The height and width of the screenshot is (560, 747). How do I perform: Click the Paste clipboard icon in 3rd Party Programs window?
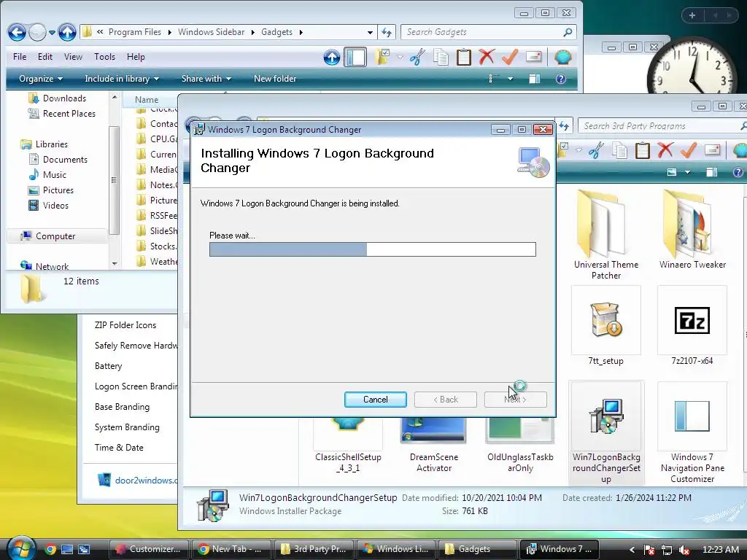642,150
